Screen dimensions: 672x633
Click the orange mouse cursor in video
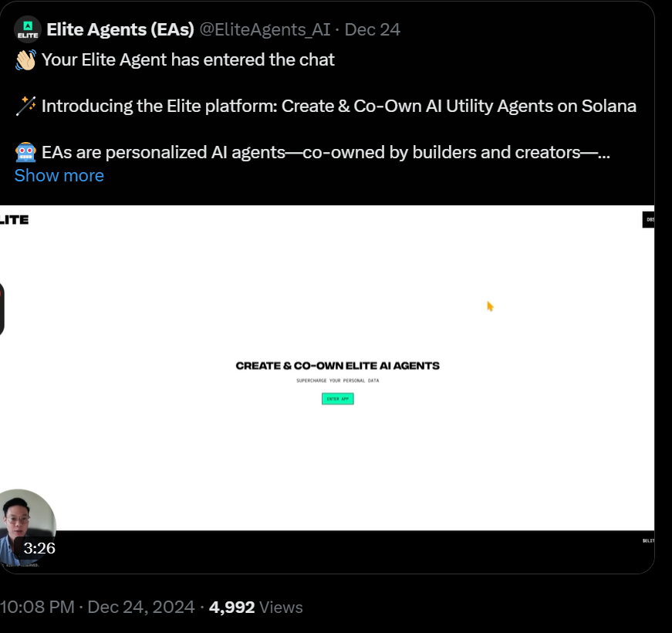tap(490, 306)
